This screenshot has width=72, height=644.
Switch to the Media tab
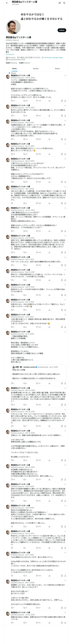57,68
